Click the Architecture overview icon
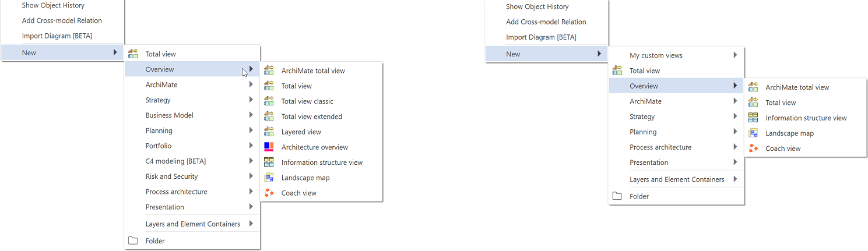 tap(269, 147)
